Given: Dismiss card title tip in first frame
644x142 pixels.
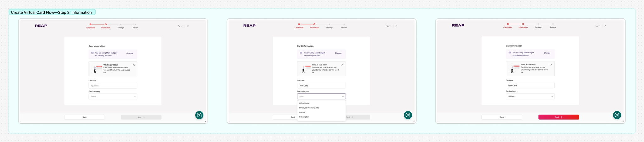Looking at the screenshot, I should pyautogui.click(x=134, y=65).
